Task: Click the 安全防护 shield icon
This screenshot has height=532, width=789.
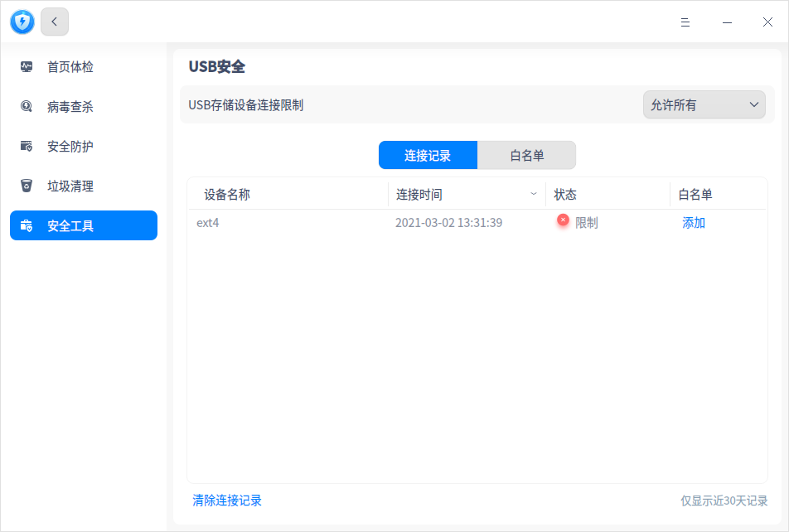Action: pyautogui.click(x=27, y=146)
